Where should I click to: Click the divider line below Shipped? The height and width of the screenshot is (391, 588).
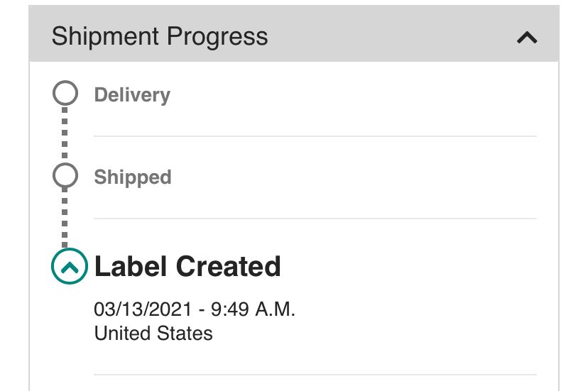(x=315, y=219)
